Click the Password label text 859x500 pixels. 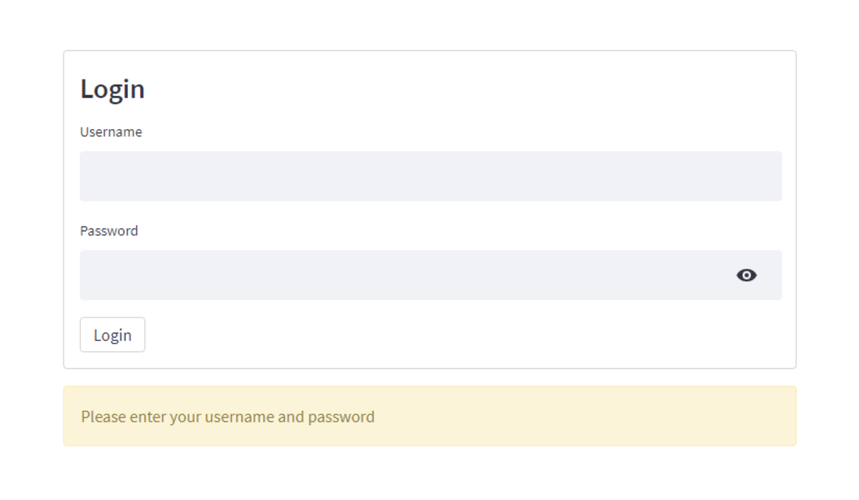(x=109, y=231)
